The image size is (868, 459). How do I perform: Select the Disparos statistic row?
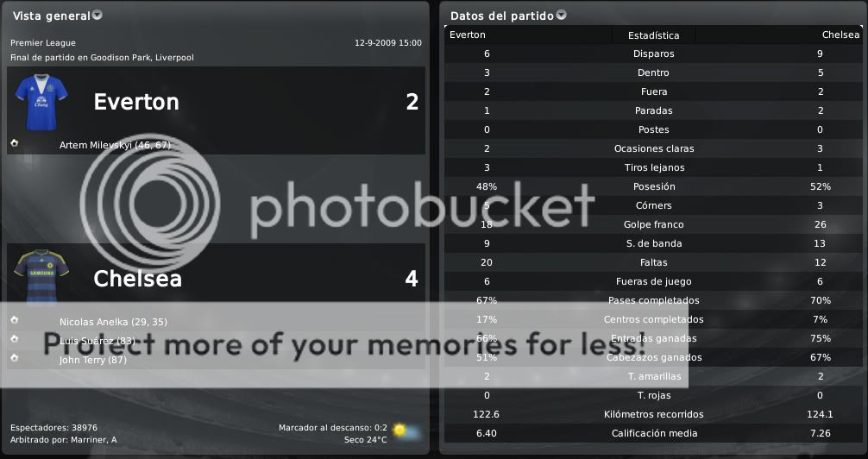653,53
